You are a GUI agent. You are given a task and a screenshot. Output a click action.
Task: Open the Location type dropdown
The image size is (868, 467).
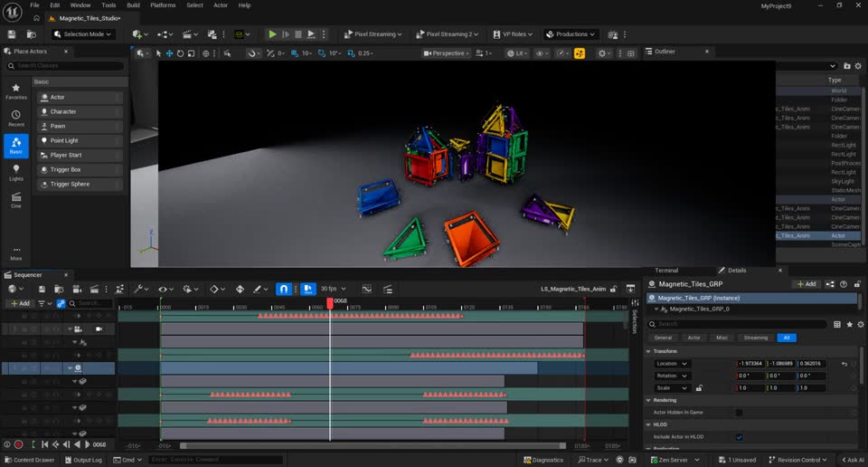click(x=672, y=364)
